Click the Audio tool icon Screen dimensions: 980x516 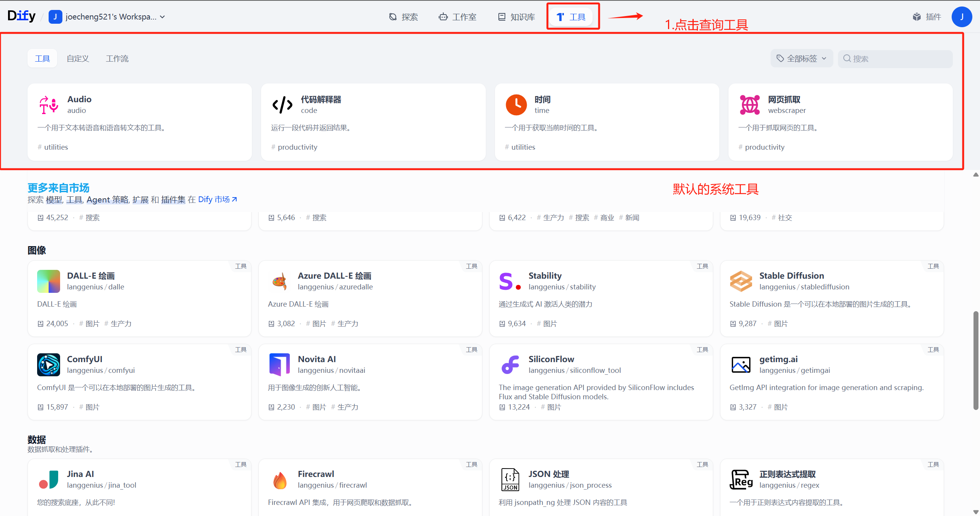coord(49,105)
